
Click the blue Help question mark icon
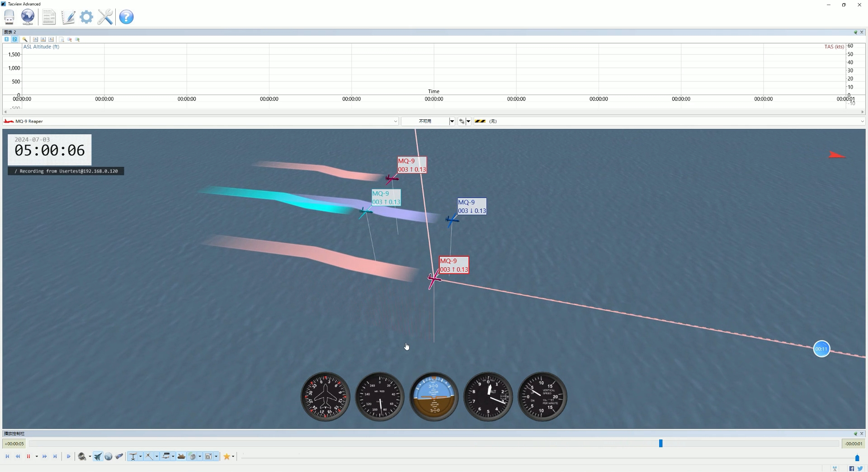tap(126, 17)
